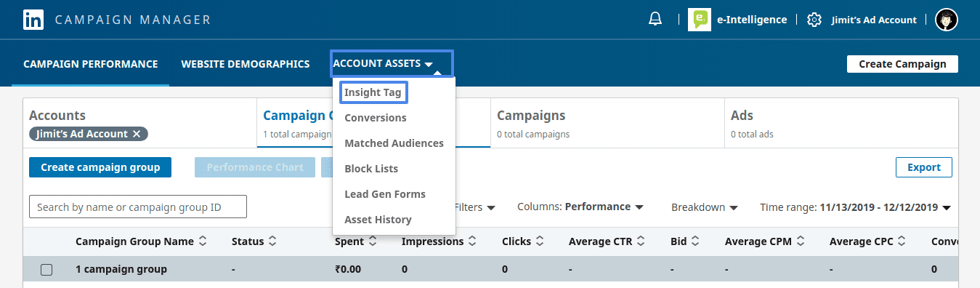Tick the 1 campaign group checkbox
Image resolution: width=980 pixels, height=288 pixels.
(x=46, y=270)
